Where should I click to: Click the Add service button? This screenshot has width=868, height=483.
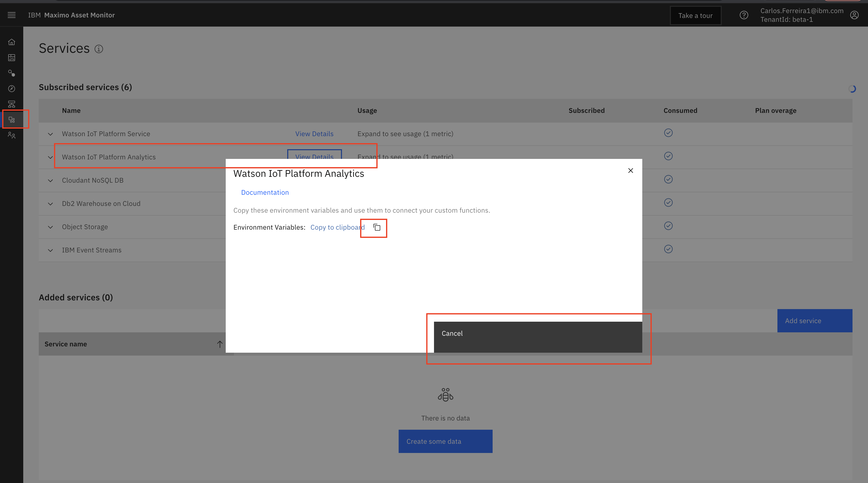(x=815, y=320)
